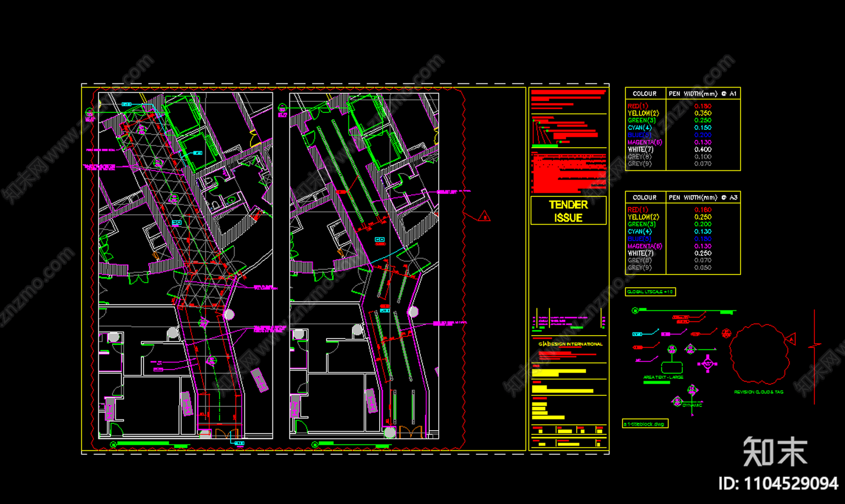The image size is (845, 504).
Task: Pick the magenta cross-shaped legend symbol
Action: coord(708,364)
